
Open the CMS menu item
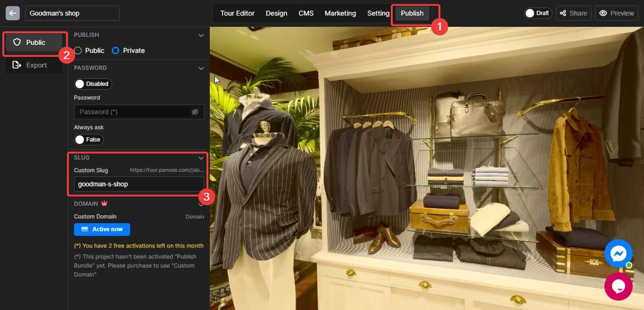(x=306, y=13)
